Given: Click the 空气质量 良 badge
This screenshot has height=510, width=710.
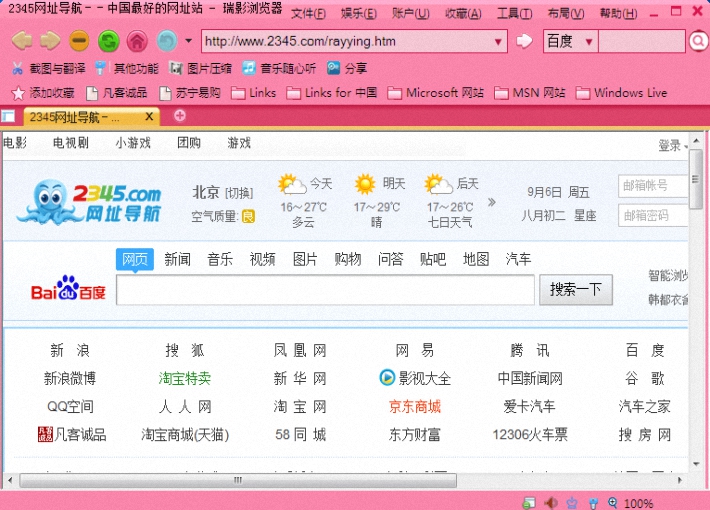Looking at the screenshot, I should pyautogui.click(x=248, y=217).
